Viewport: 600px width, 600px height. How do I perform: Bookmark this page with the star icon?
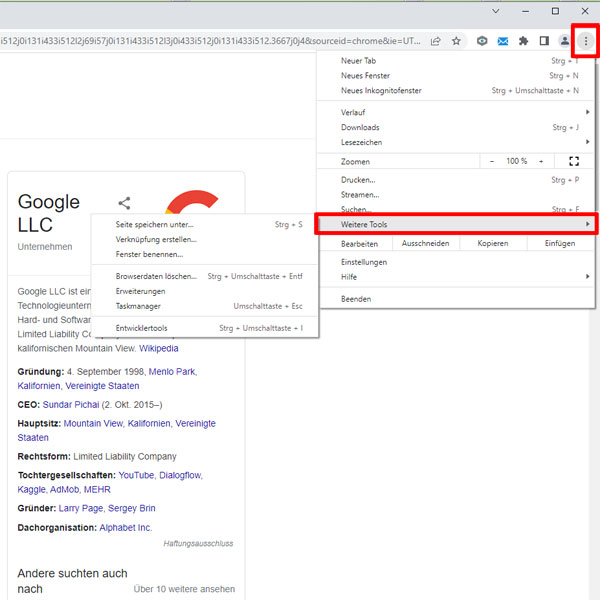click(x=456, y=41)
